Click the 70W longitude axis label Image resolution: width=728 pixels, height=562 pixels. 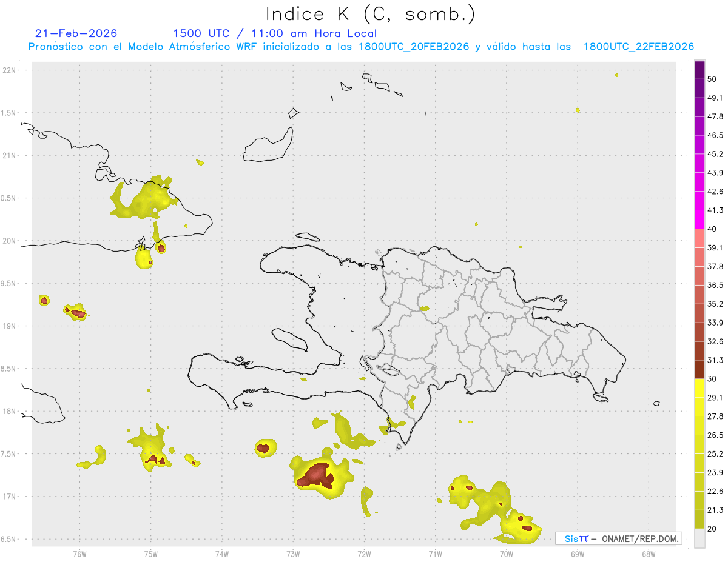point(507,554)
